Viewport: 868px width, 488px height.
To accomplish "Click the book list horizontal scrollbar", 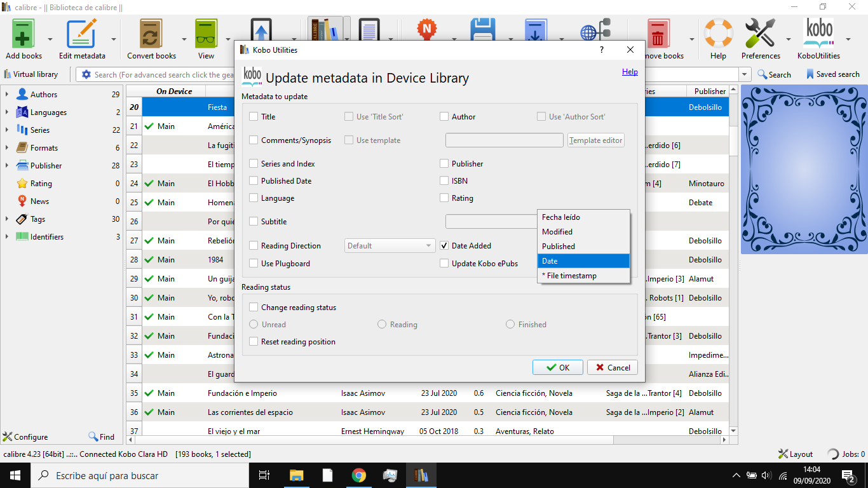I will point(427,440).
